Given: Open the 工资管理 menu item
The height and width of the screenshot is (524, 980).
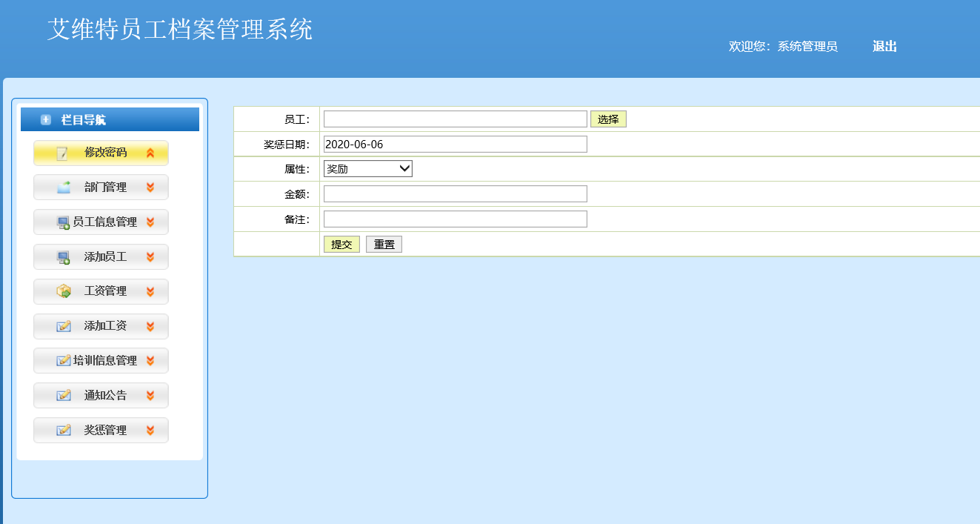Looking at the screenshot, I should pyautogui.click(x=101, y=292).
